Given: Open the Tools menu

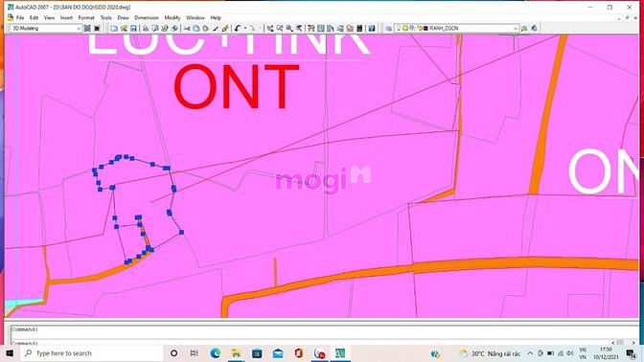Looking at the screenshot, I should pyautogui.click(x=106, y=17).
